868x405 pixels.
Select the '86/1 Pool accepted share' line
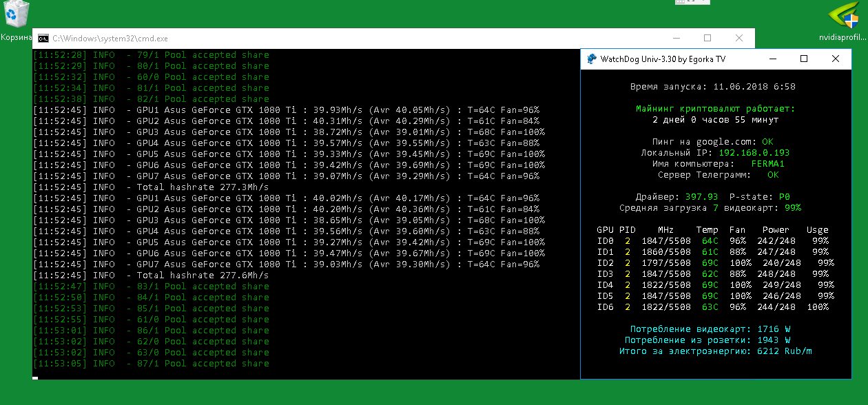(151, 331)
